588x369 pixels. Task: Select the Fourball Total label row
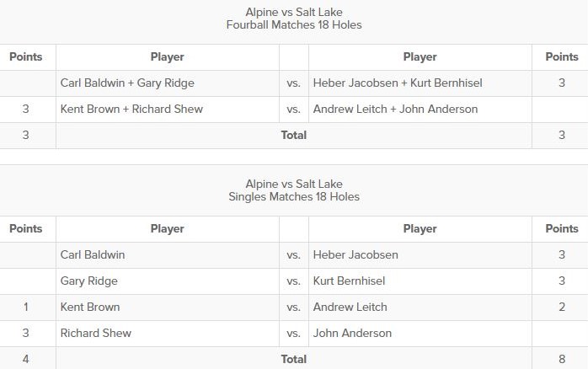[294, 136]
